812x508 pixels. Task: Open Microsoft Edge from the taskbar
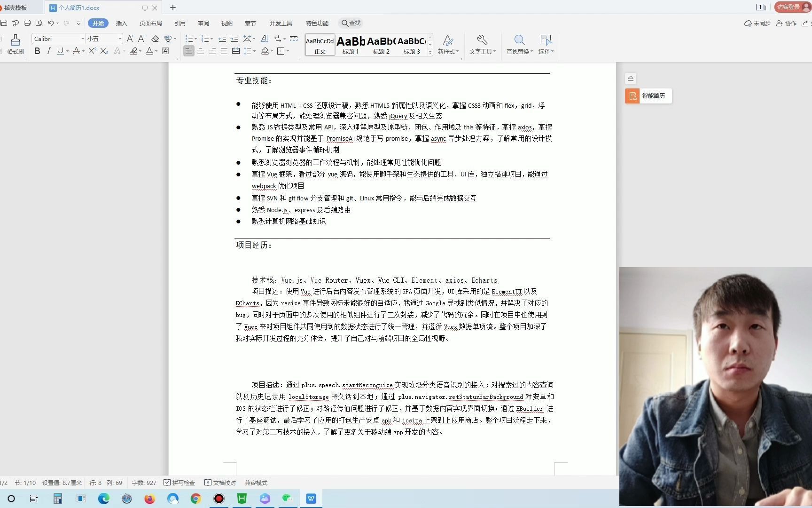click(103, 499)
